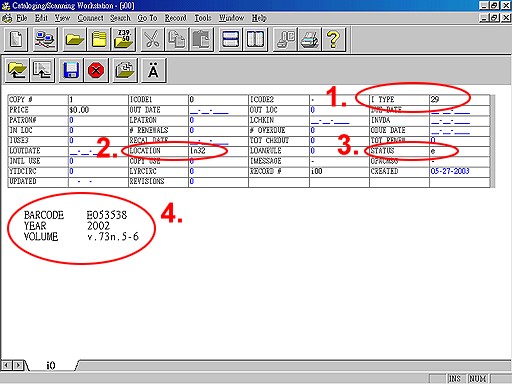
Task: Click the red stop cancel icon
Action: [96, 70]
